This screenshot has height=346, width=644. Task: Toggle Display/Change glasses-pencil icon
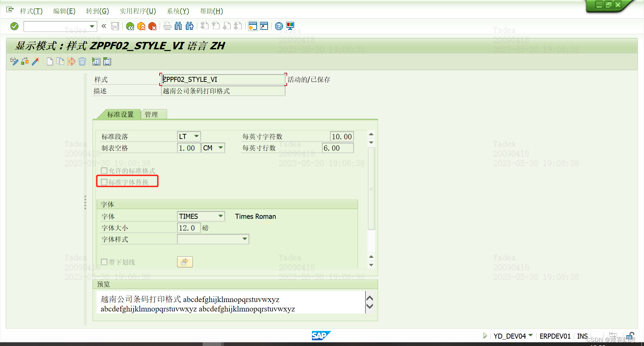[x=14, y=61]
